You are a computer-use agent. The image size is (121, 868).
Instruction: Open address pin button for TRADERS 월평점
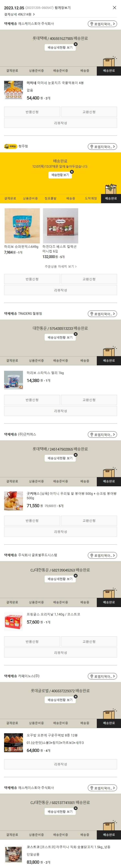point(102,314)
